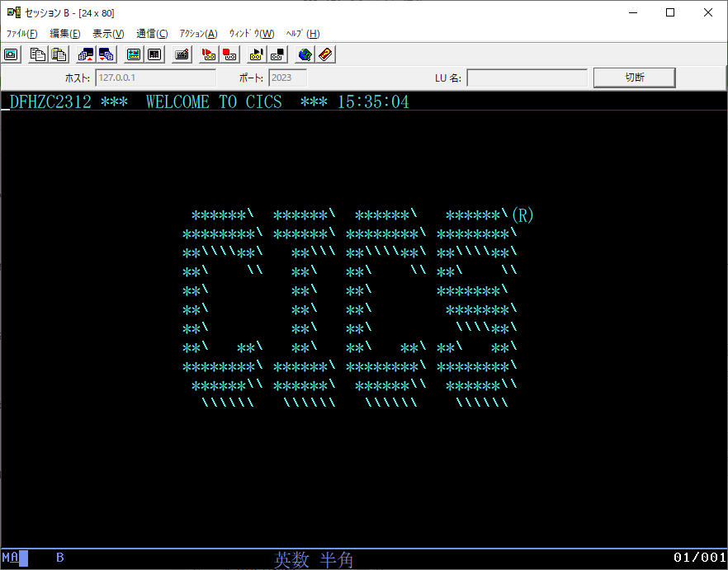Click the Copy toolbar icon
Image resolution: width=728 pixels, height=570 pixels.
click(38, 54)
